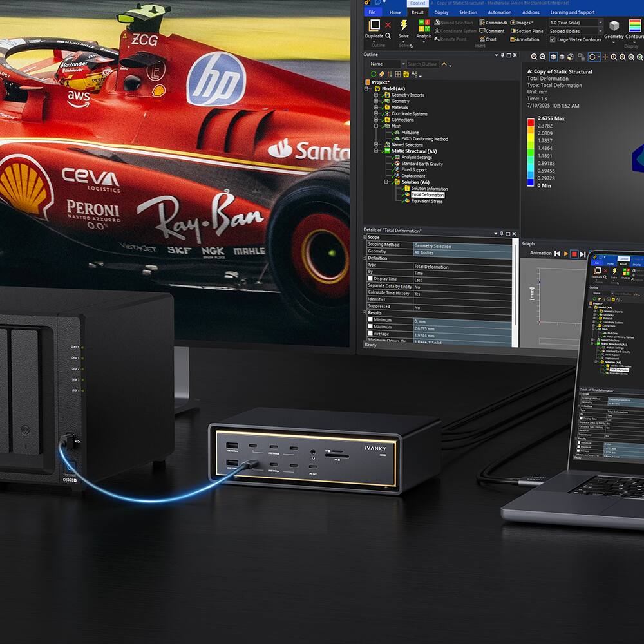This screenshot has height=644, width=644.
Task: Click the highlighted cube view icon in viewport toolbar
Action: pyautogui.click(x=553, y=57)
